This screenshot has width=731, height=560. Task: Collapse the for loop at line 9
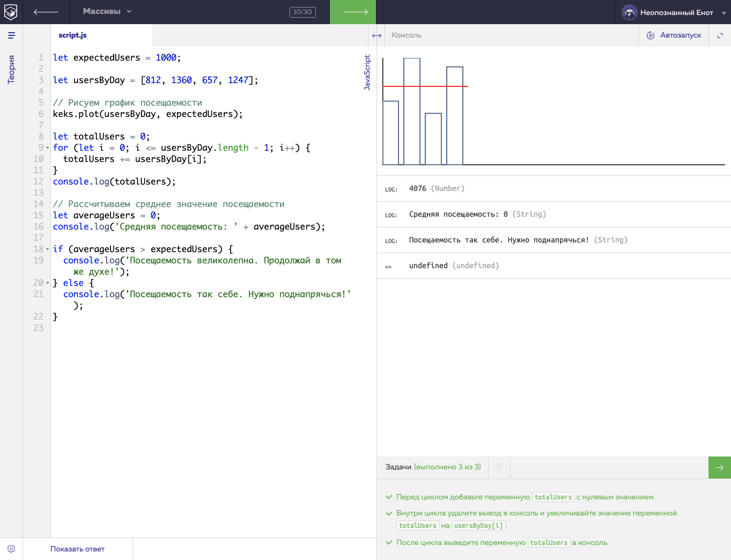pyautogui.click(x=47, y=148)
